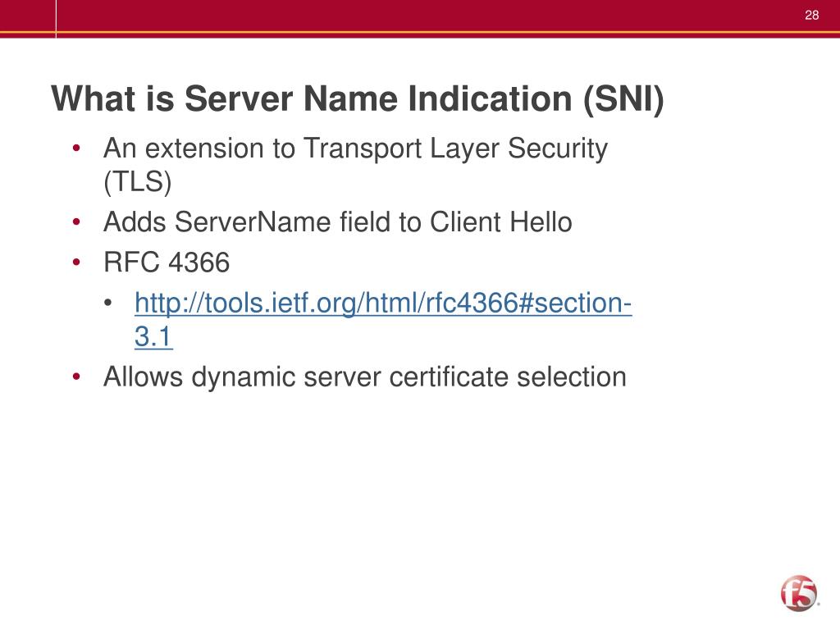The image size is (840, 630).
Task: Click the F5 logo icon
Action: coord(799,594)
